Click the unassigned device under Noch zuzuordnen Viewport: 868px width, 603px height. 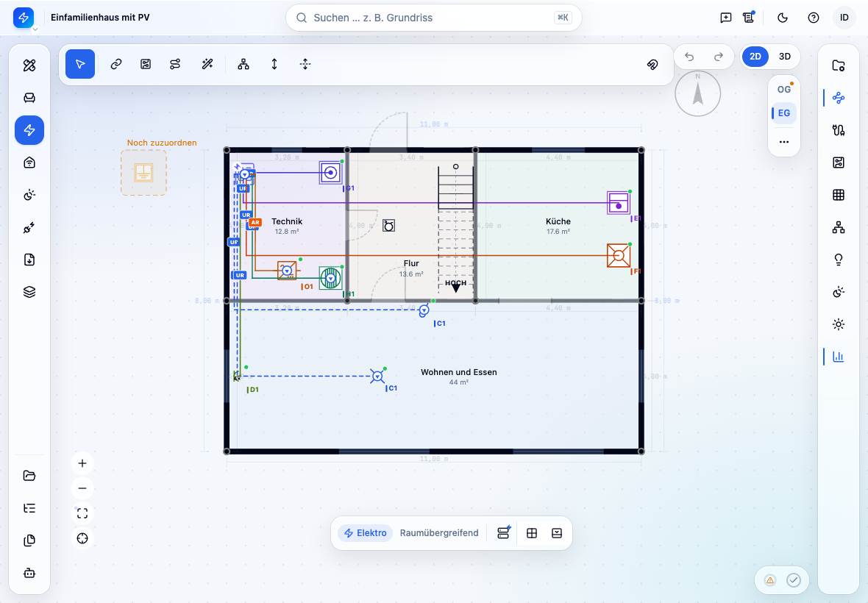tap(144, 173)
